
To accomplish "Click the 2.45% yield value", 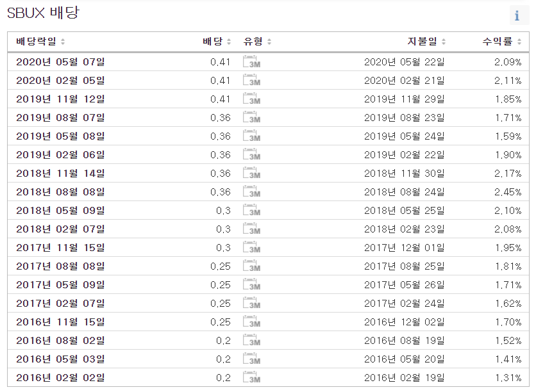I will pyautogui.click(x=508, y=192).
